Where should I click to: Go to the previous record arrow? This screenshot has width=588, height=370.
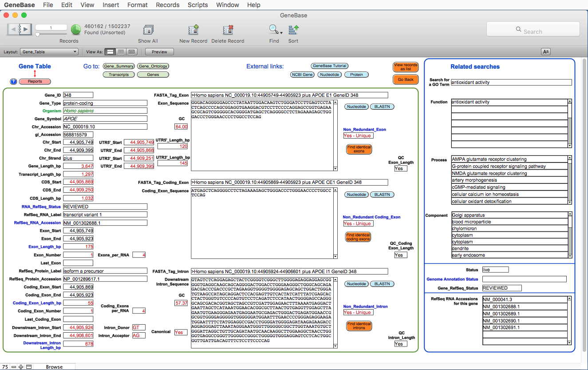click(x=14, y=29)
